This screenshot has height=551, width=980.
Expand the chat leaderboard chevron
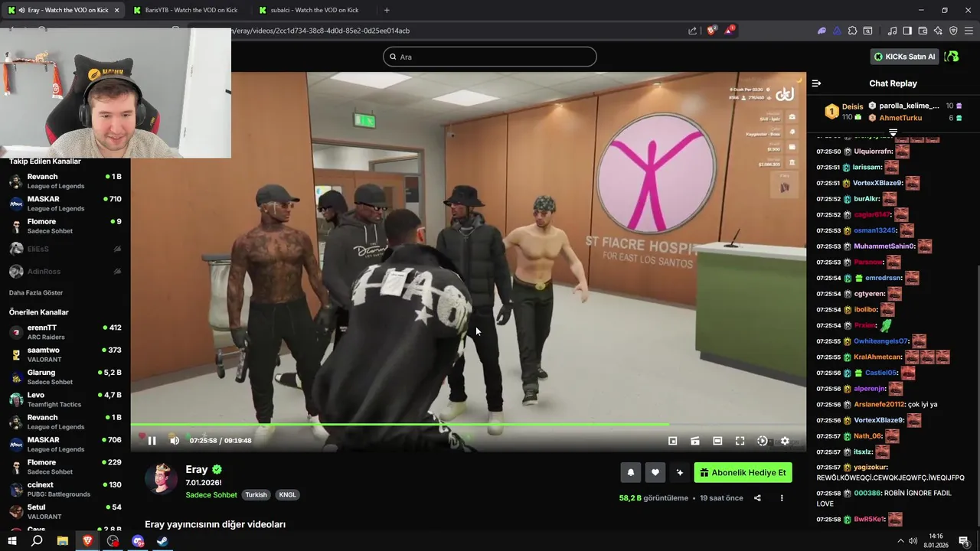point(893,132)
